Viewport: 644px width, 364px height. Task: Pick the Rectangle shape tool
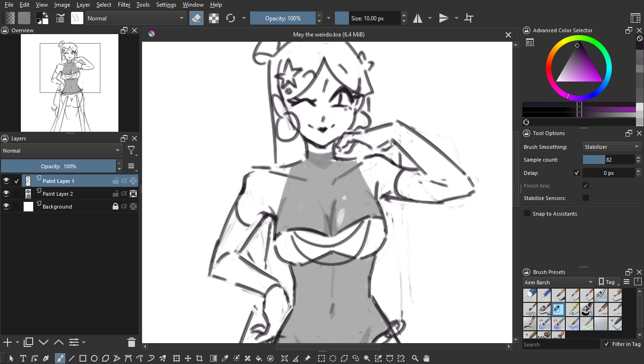83,358
